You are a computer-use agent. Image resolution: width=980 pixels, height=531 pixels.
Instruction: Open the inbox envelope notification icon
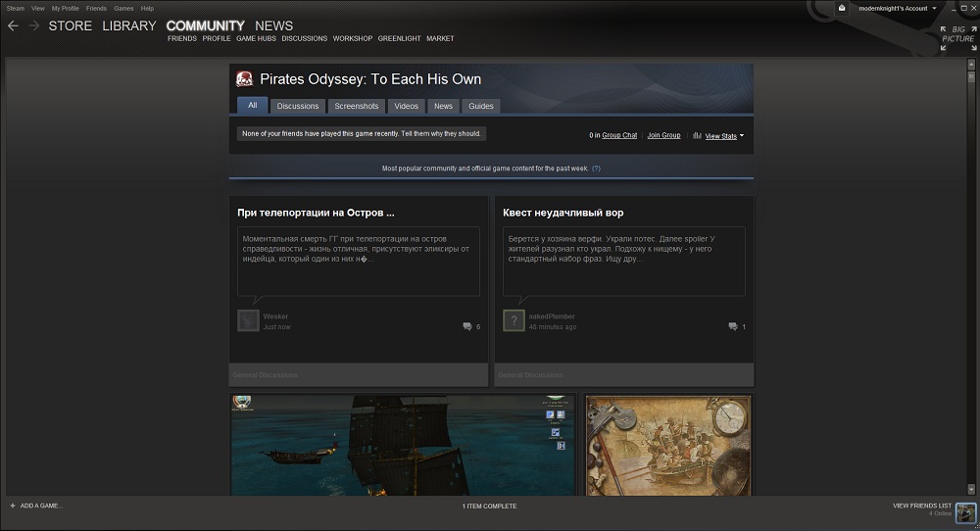pyautogui.click(x=842, y=8)
